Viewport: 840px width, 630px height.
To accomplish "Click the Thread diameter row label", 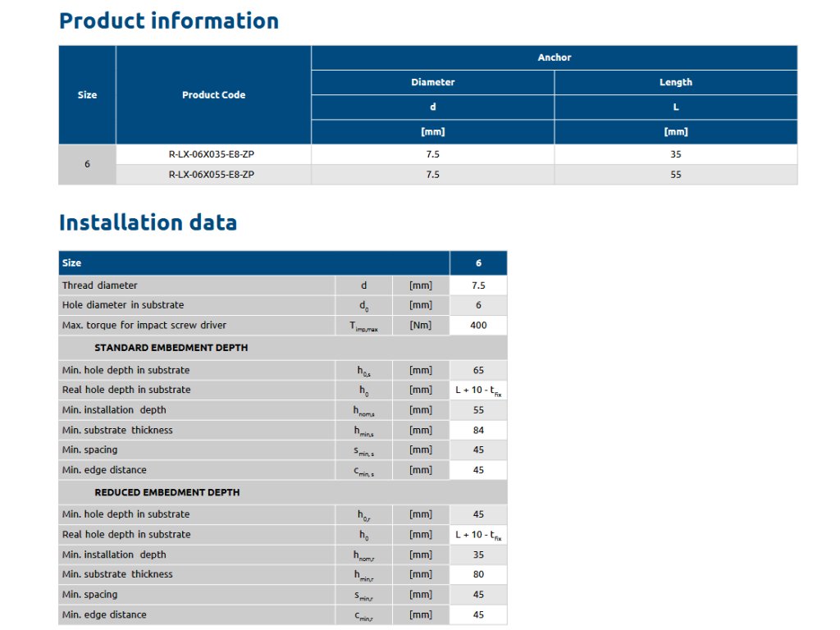I will (x=100, y=285).
